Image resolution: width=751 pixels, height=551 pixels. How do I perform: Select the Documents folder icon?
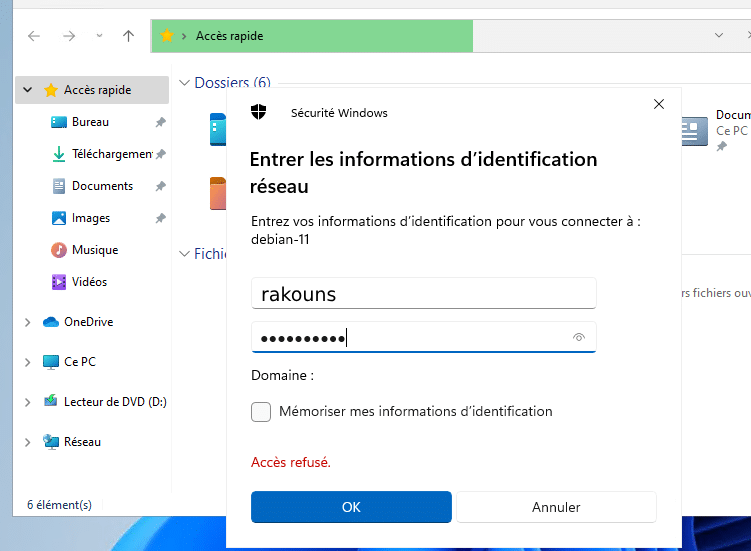(x=59, y=186)
